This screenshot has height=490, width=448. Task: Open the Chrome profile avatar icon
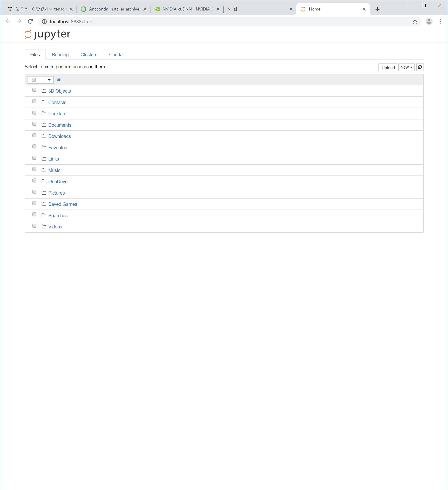429,22
